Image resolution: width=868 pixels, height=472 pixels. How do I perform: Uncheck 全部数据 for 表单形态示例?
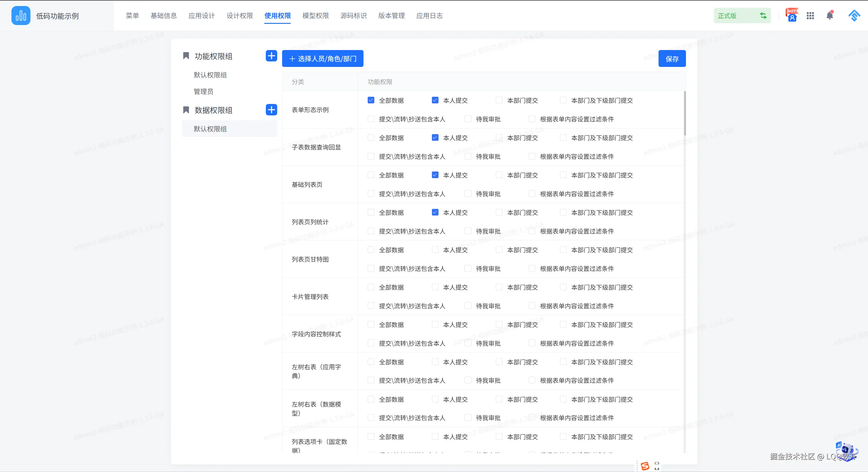tap(371, 100)
